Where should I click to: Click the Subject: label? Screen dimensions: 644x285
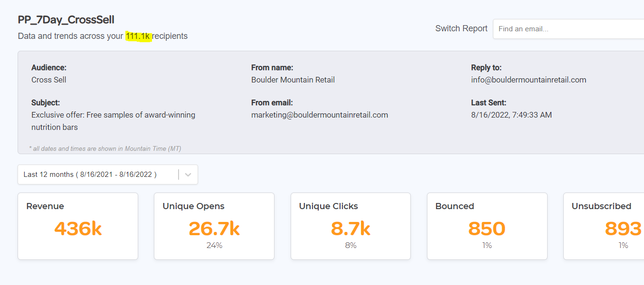click(46, 102)
